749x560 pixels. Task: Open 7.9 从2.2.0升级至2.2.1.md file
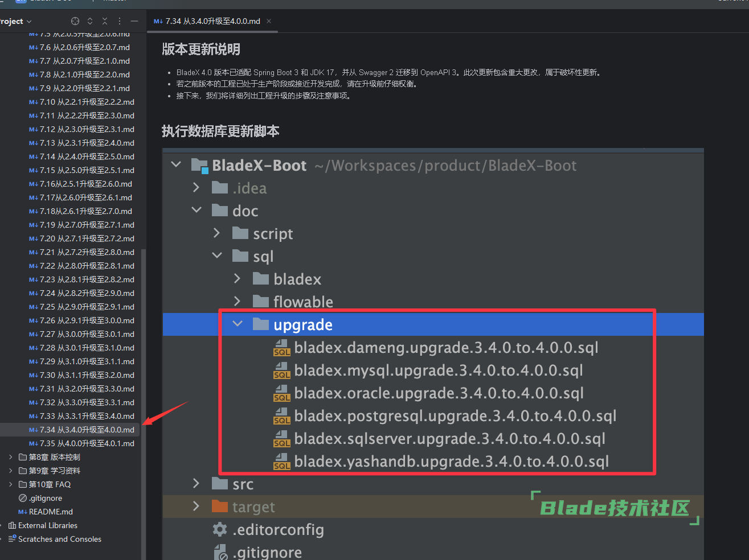point(85,88)
